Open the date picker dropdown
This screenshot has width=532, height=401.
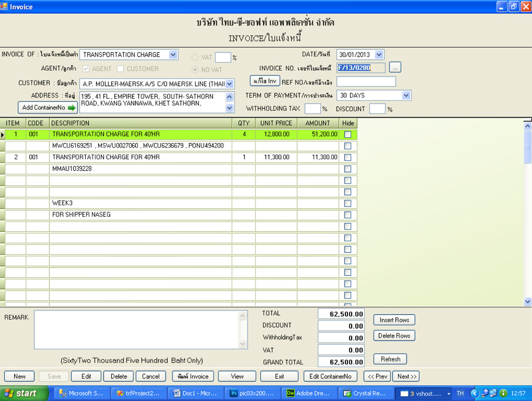click(x=379, y=55)
